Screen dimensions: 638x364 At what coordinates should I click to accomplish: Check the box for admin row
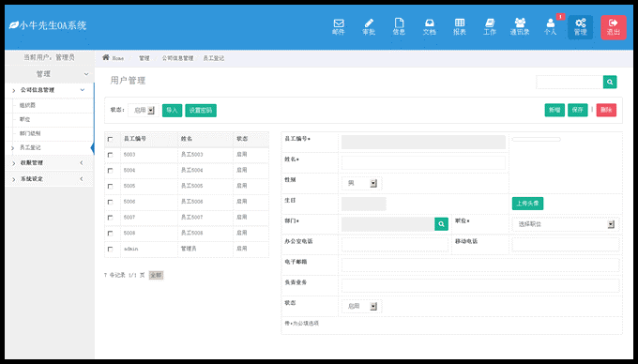tap(111, 249)
